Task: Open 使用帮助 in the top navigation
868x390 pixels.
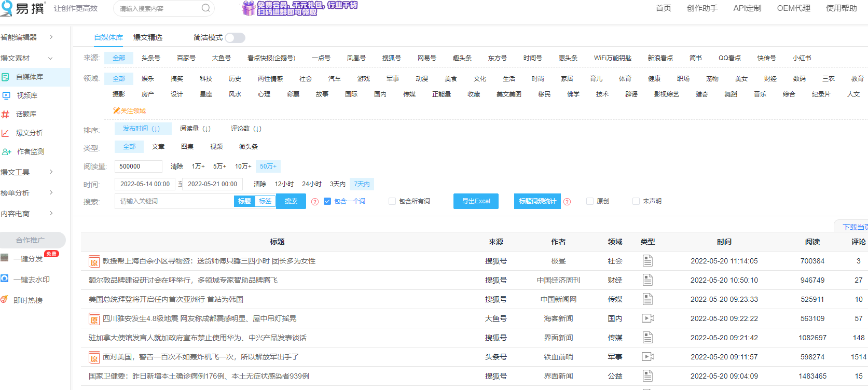Action: (x=841, y=8)
